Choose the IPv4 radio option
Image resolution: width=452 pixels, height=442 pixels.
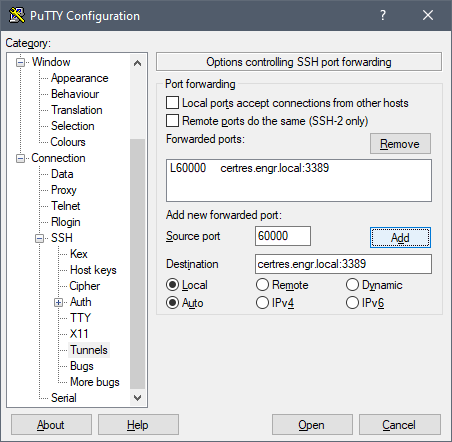coord(262,303)
